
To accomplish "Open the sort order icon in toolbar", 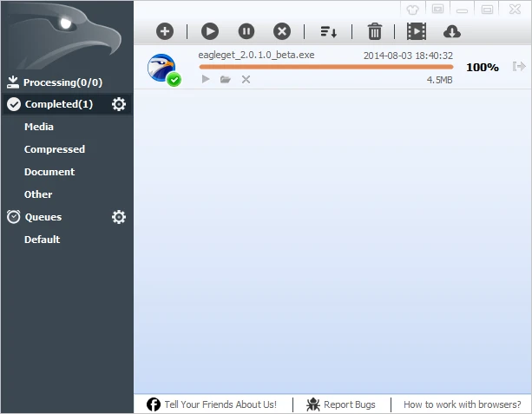I will 328,31.
